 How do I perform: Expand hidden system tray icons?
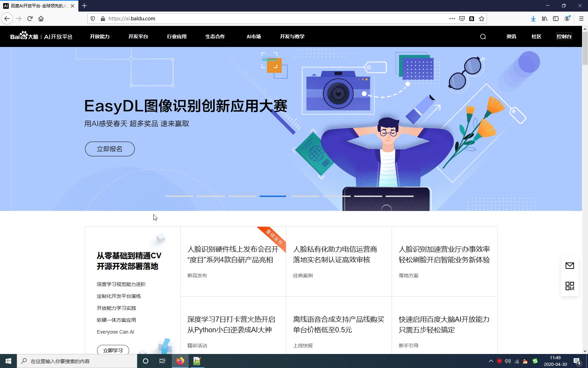coord(491,361)
